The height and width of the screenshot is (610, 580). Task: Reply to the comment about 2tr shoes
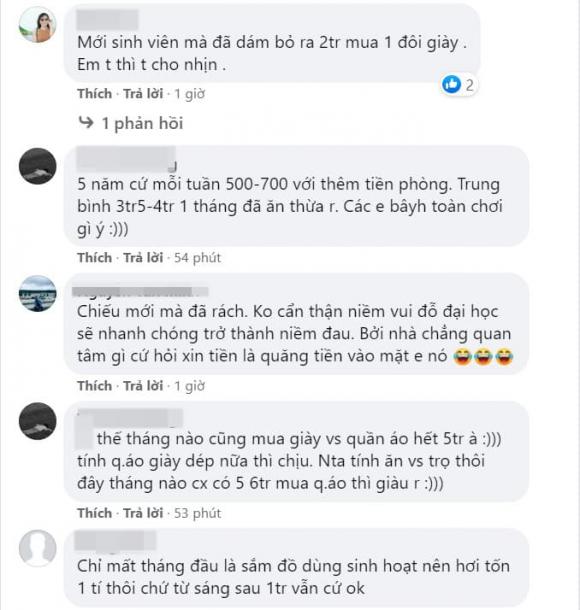click(143, 94)
